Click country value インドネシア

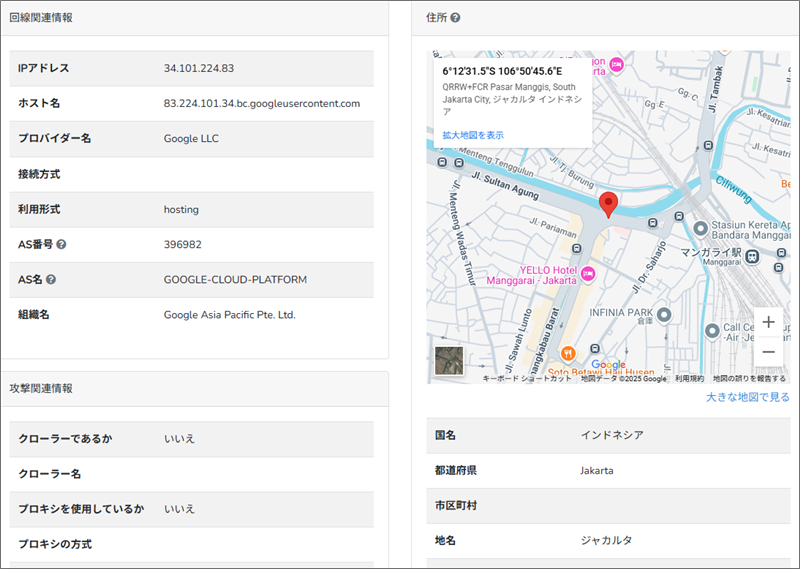[x=612, y=435]
